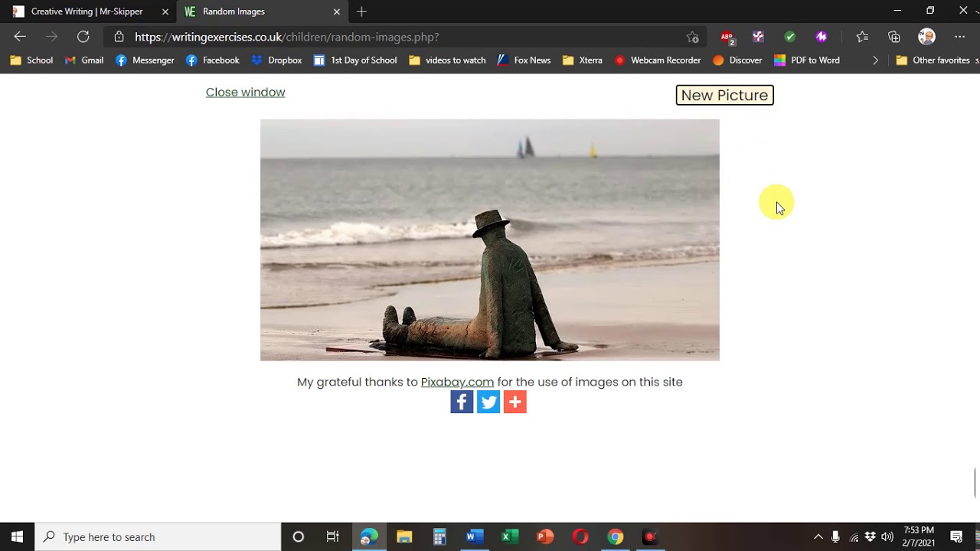Open the network Wi-Fi tray icon
The image size is (980, 551).
click(854, 536)
